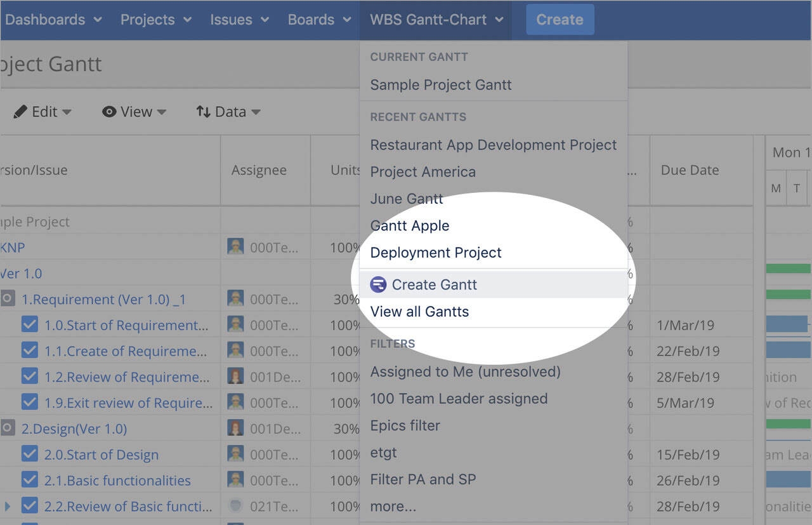Expand the Boards dropdown chevron
The width and height of the screenshot is (812, 525).
point(348,20)
